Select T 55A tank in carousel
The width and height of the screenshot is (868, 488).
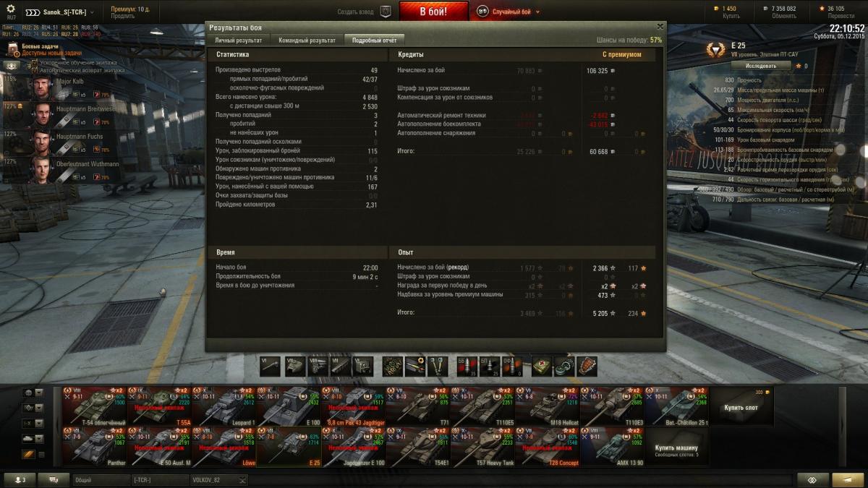click(159, 406)
